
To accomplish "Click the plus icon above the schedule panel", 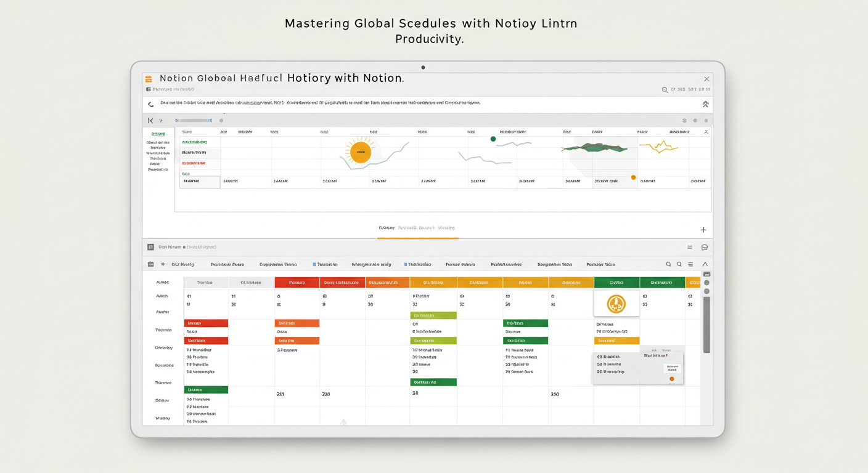I will (x=703, y=230).
